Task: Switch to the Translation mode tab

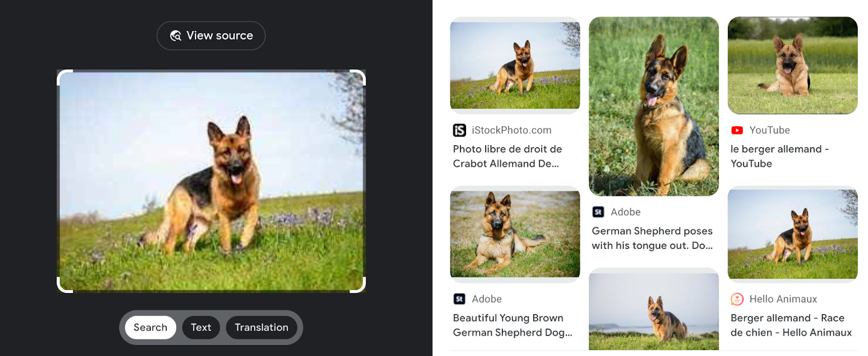Action: 261,327
